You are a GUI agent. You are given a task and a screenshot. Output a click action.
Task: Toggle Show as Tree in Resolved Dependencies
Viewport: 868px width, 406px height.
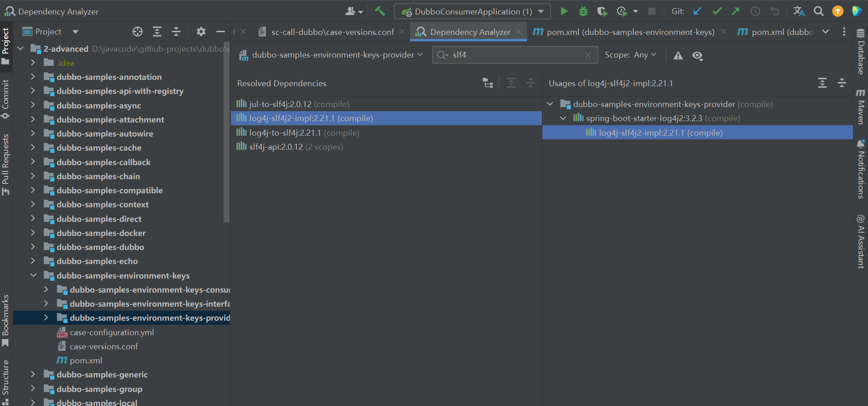[488, 83]
